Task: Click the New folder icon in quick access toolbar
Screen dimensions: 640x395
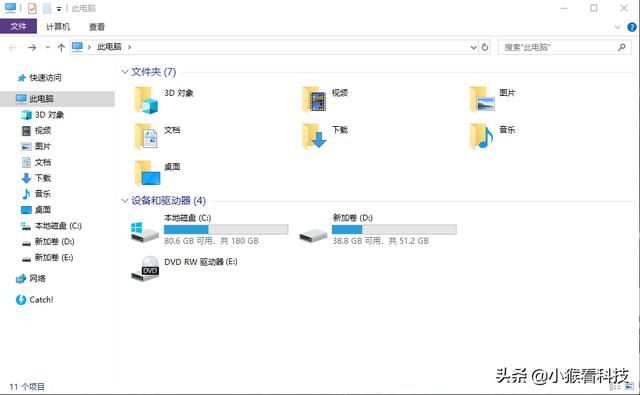Action: 47,8
